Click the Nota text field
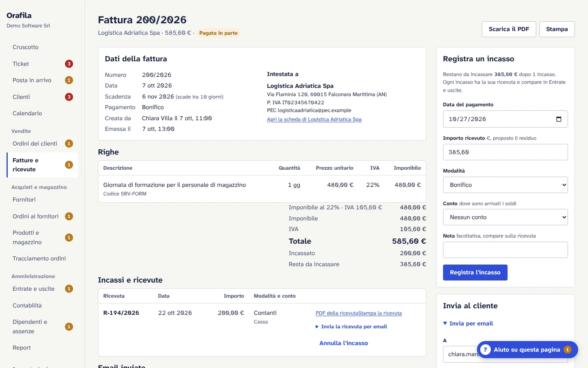Screen dimensions: 588x368 (x=506, y=250)
